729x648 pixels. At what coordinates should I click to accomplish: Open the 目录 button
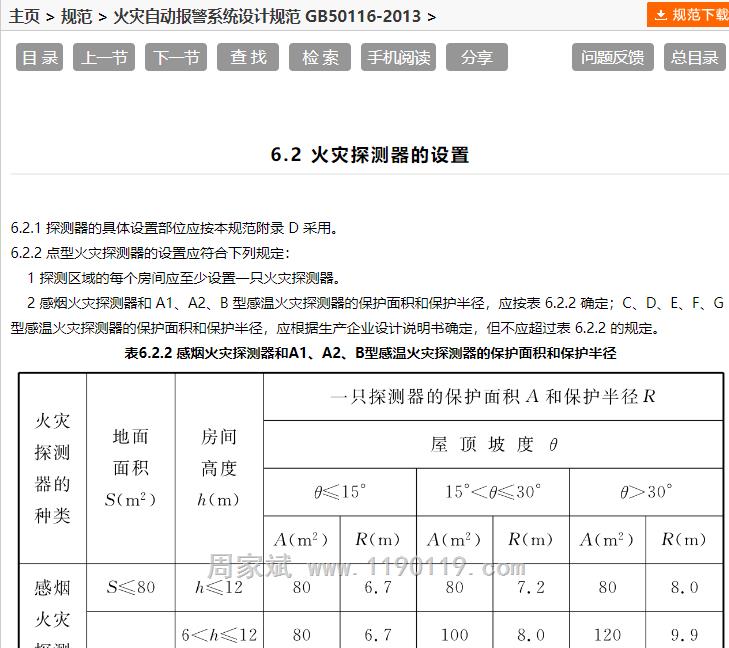click(40, 57)
